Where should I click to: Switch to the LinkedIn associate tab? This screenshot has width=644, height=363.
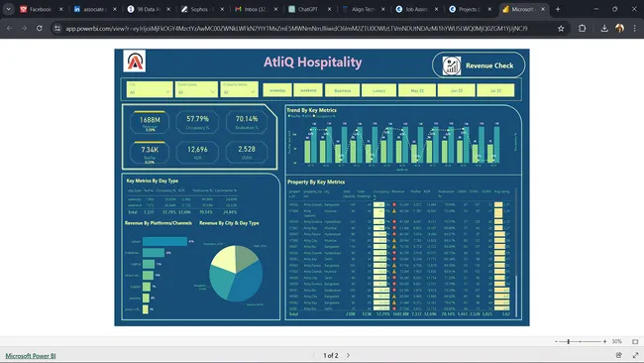pyautogui.click(x=94, y=9)
